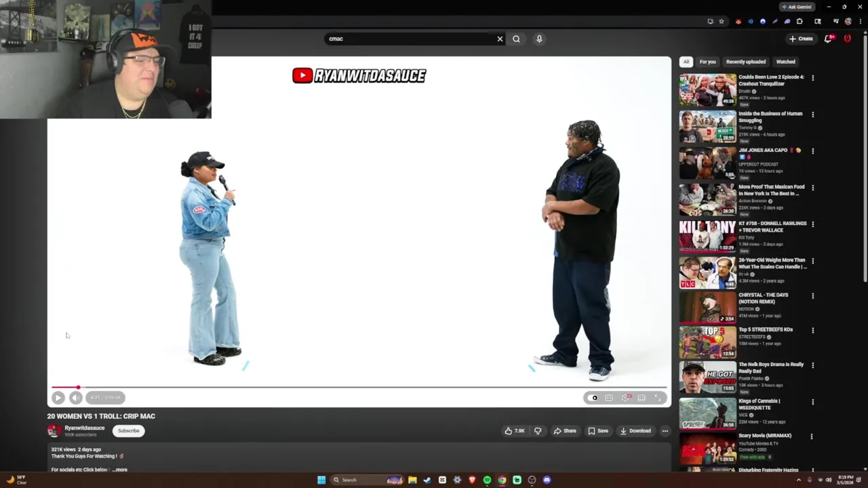Select the For you filter chip
The image size is (868, 488).
pos(707,62)
